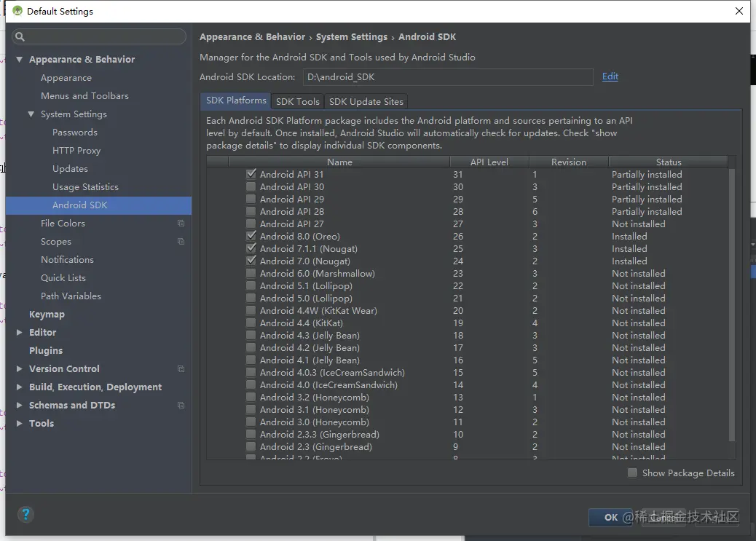
Task: Switch to SDK Platforms tab
Action: pyautogui.click(x=236, y=100)
